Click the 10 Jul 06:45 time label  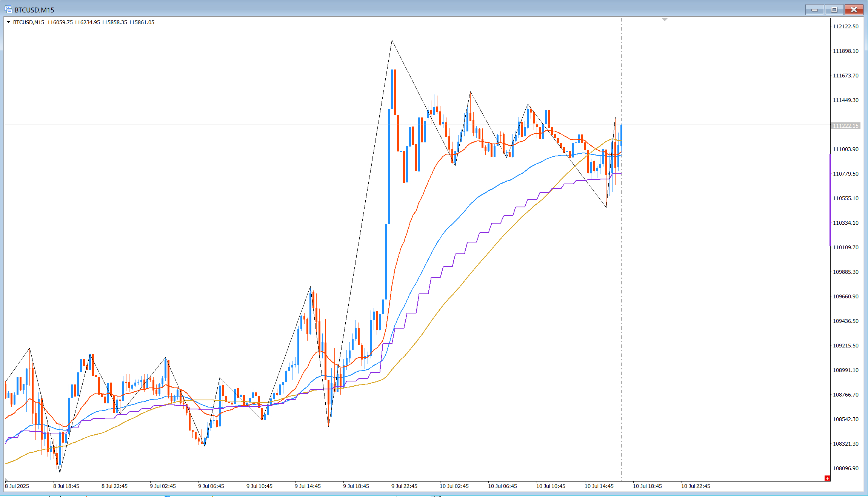click(503, 486)
